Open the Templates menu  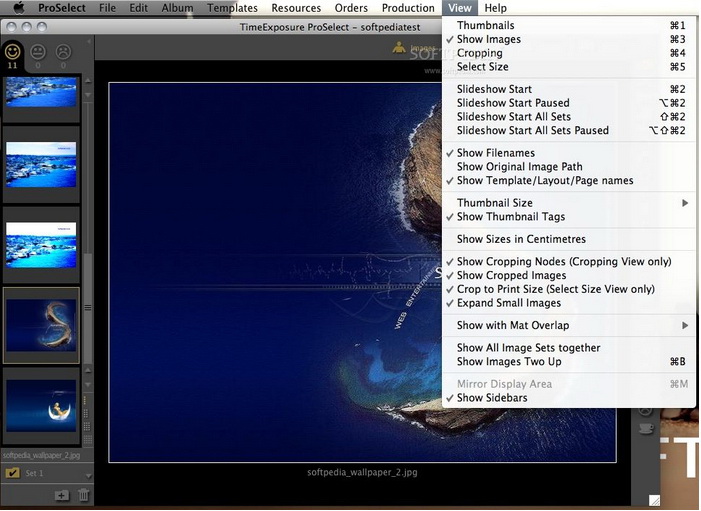coord(232,8)
